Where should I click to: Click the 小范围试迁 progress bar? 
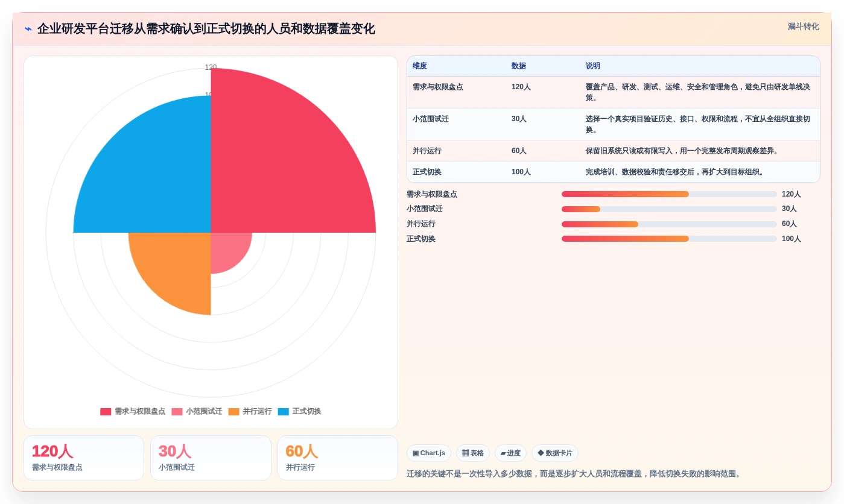tap(669, 209)
